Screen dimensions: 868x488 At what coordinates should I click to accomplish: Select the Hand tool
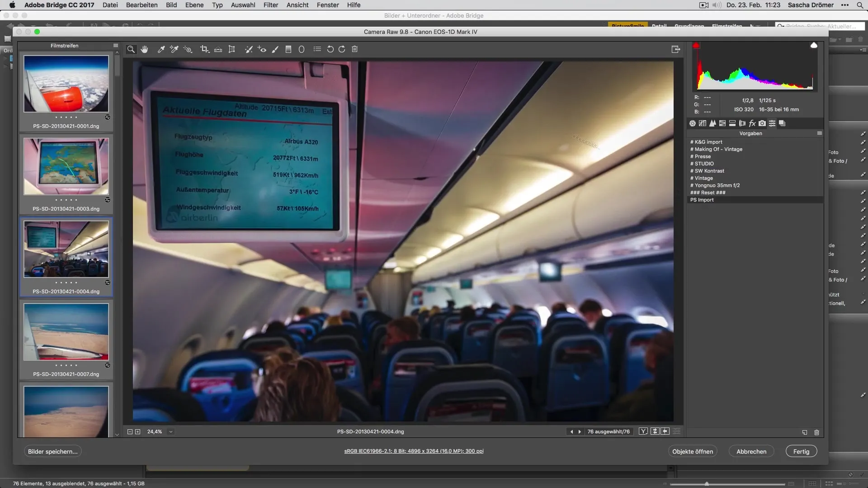point(144,49)
